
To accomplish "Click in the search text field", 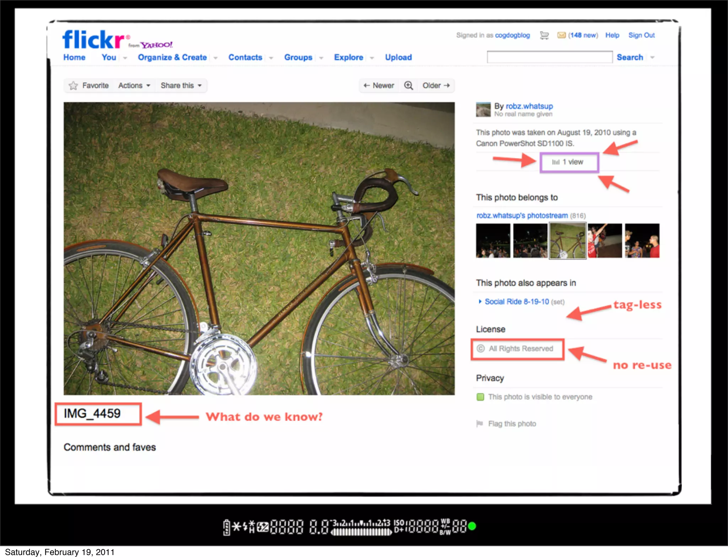I will click(549, 57).
